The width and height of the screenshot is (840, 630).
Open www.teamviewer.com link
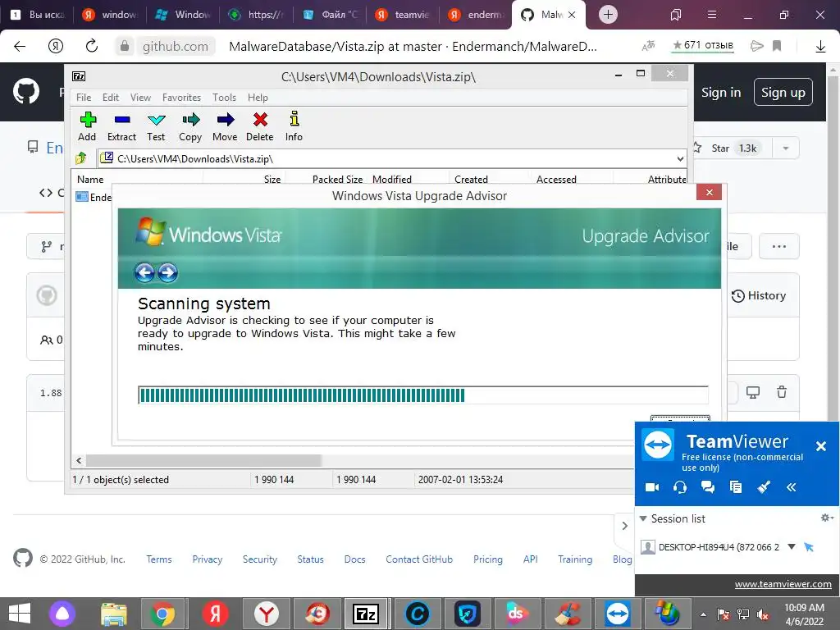click(783, 584)
